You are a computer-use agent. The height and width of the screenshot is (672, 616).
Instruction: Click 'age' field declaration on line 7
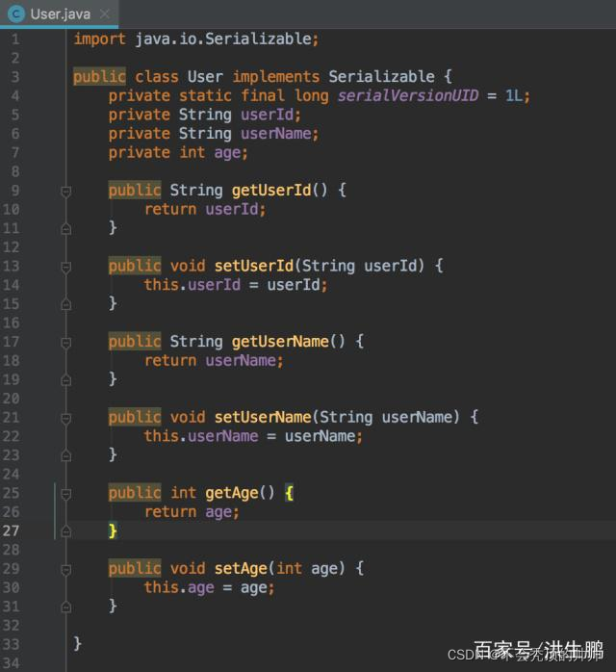click(227, 153)
